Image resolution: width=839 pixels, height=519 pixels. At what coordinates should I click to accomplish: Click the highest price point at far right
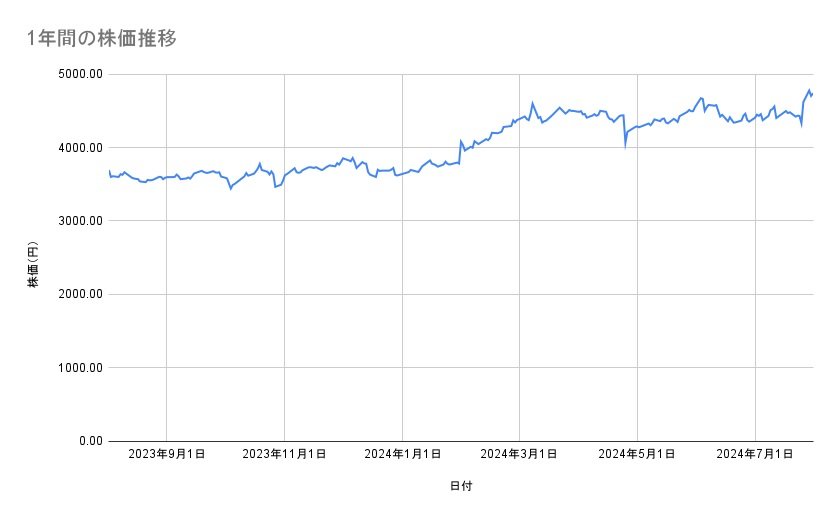[x=809, y=90]
